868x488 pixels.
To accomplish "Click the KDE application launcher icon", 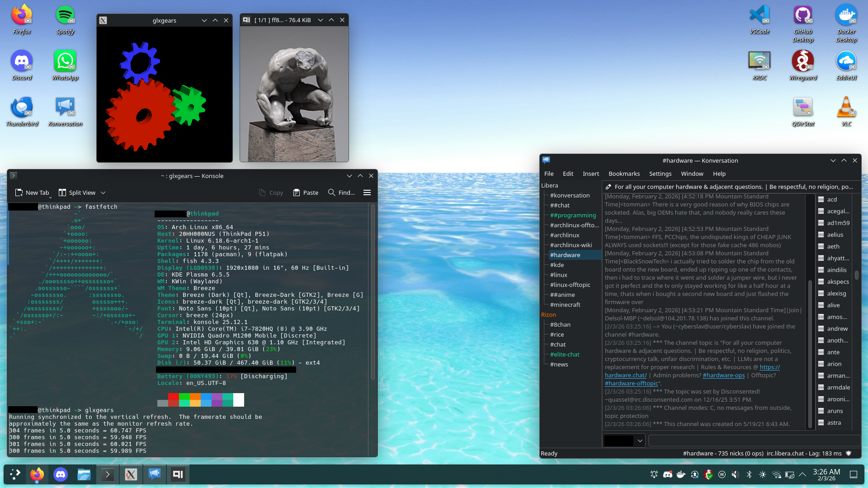I will click(x=15, y=474).
